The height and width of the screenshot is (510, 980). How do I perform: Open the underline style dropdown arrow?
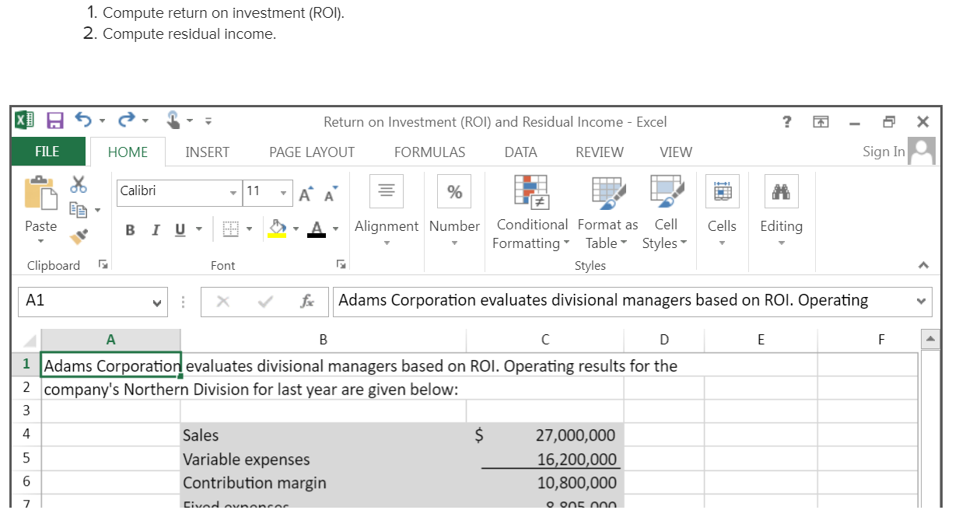tap(198, 229)
